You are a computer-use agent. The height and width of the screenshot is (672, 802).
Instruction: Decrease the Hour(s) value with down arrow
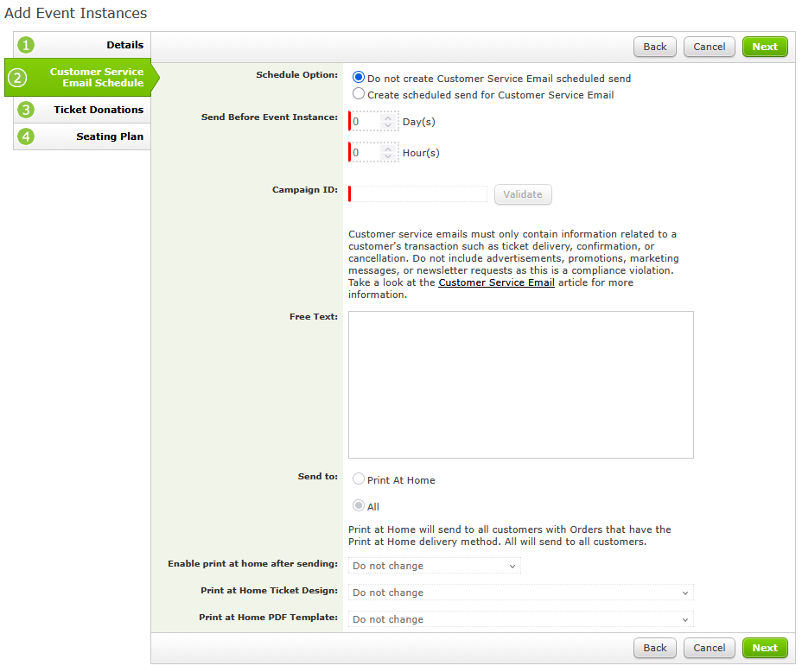pyautogui.click(x=388, y=156)
